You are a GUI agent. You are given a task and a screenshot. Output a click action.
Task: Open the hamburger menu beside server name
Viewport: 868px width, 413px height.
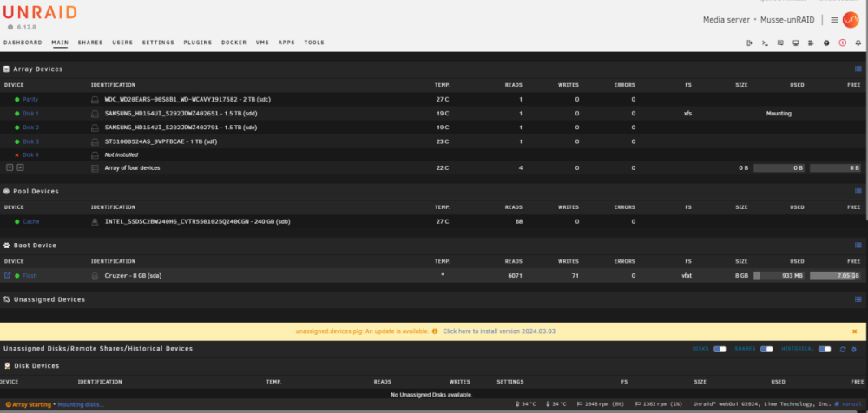[x=834, y=20]
